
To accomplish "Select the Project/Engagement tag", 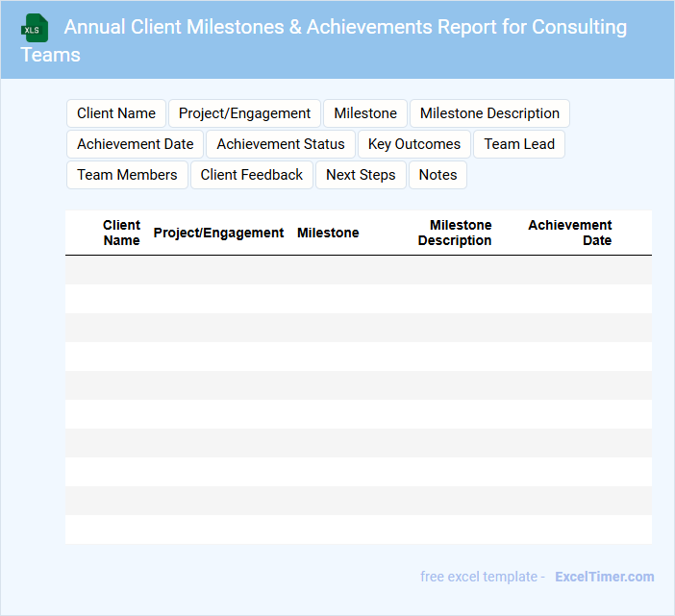I will coord(244,113).
